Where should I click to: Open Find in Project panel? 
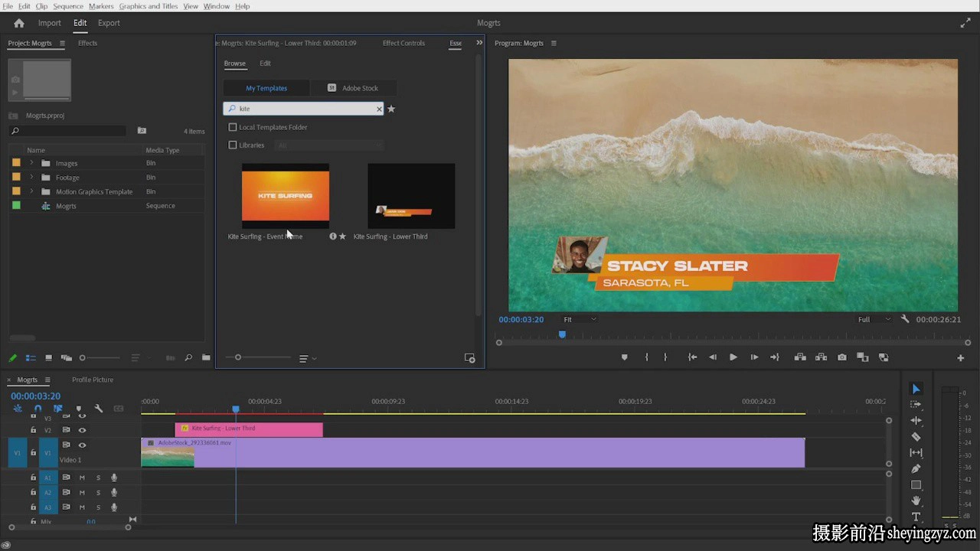(x=188, y=357)
